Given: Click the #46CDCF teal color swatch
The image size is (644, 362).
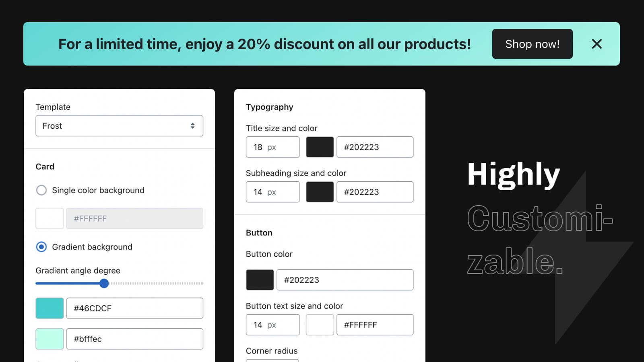Looking at the screenshot, I should pos(50,308).
